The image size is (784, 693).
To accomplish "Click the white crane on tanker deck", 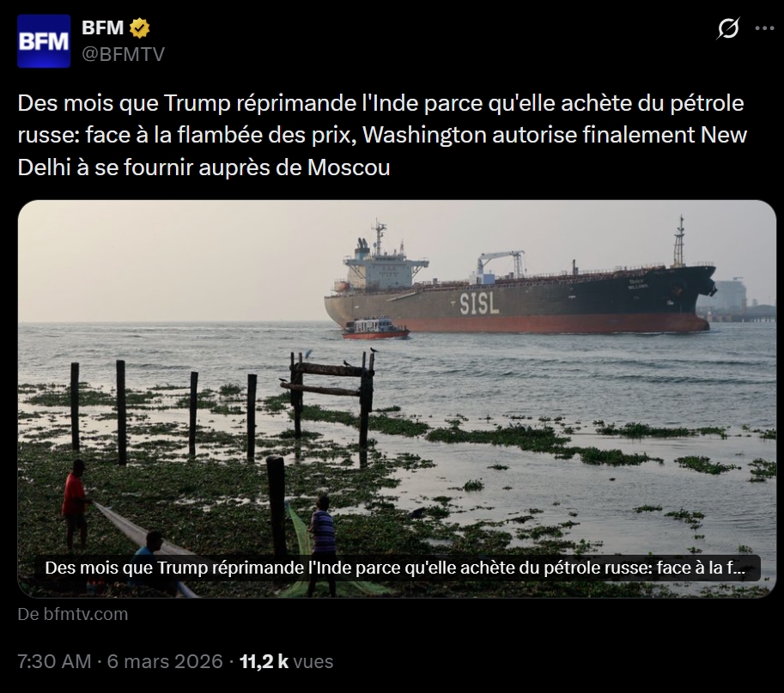I will point(499,263).
